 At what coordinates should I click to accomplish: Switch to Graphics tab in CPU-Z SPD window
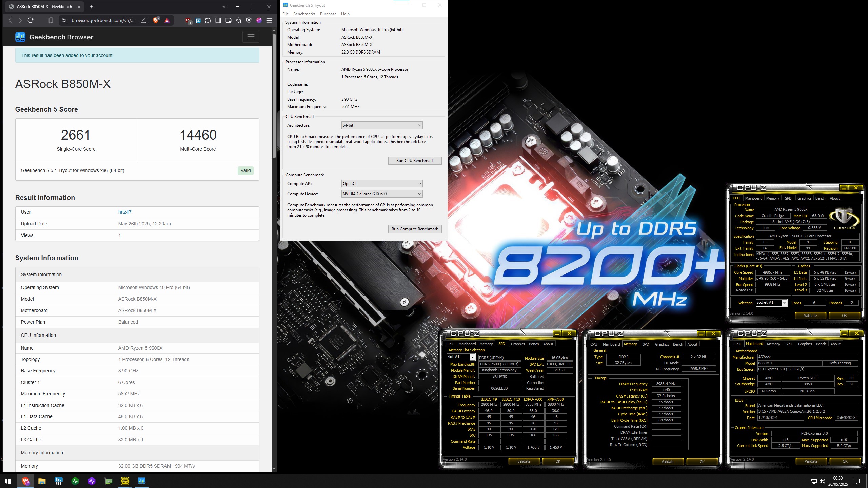(x=518, y=344)
